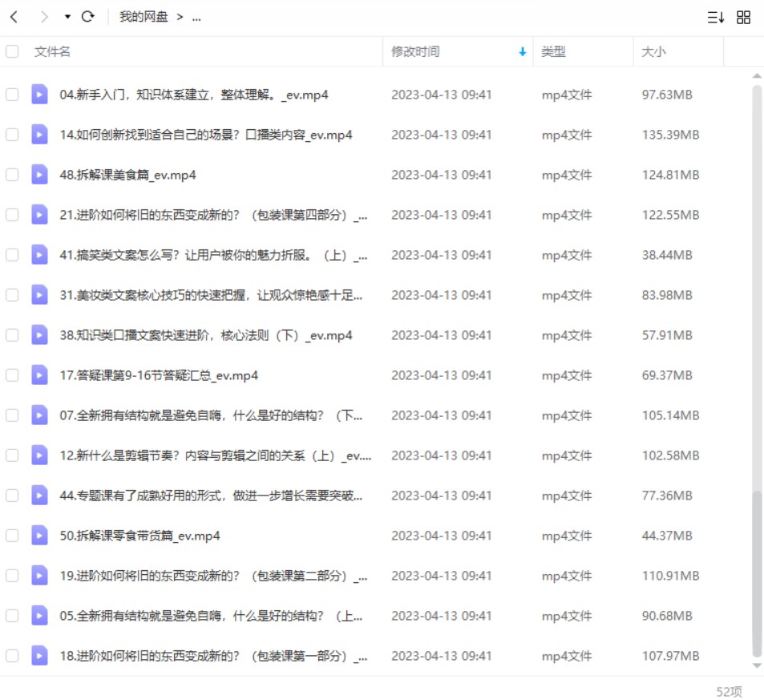The image size is (764, 700).
Task: Click video icon of 19.进阶 file
Action: (39, 575)
